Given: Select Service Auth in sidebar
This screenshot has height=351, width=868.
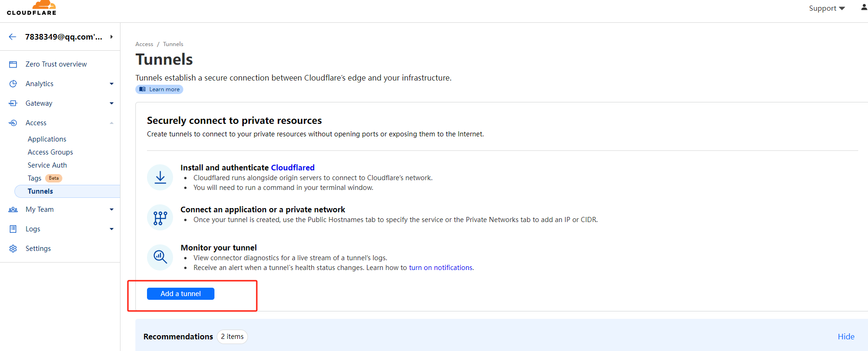Looking at the screenshot, I should click(x=47, y=165).
